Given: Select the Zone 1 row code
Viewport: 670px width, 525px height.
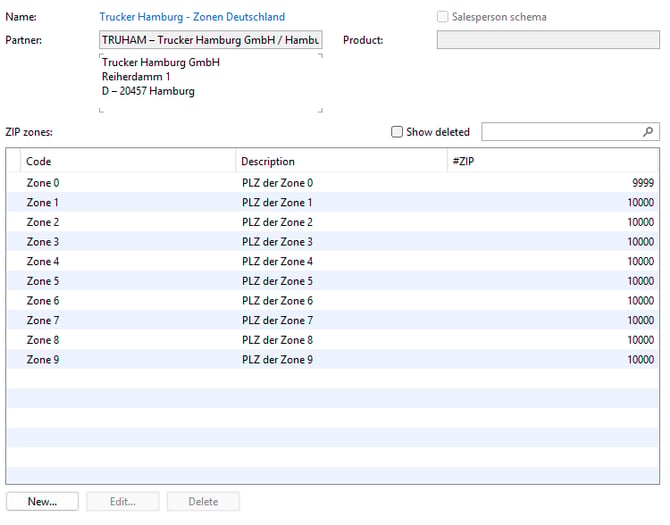Looking at the screenshot, I should 42,202.
